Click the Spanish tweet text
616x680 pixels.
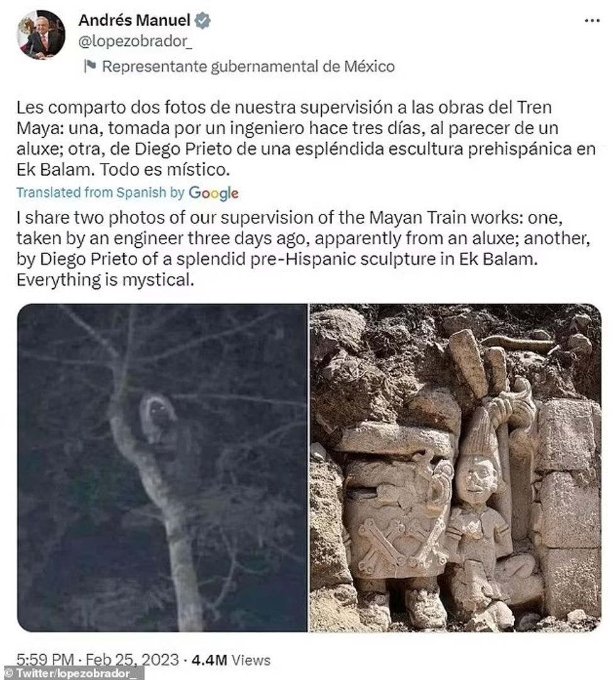[x=306, y=138]
